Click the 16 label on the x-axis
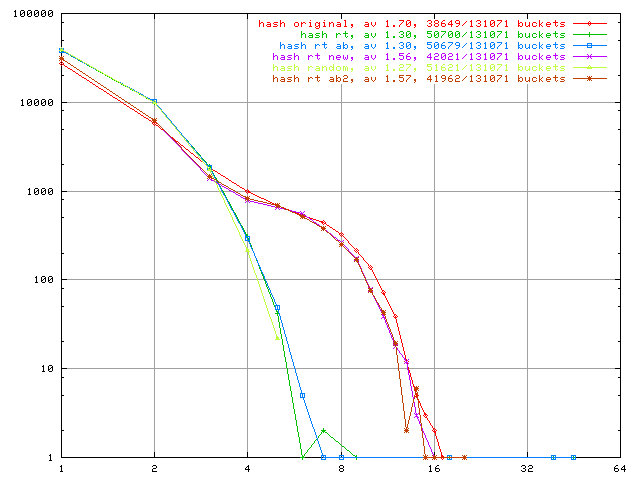Viewport: 640px width, 480px height. pos(434,468)
